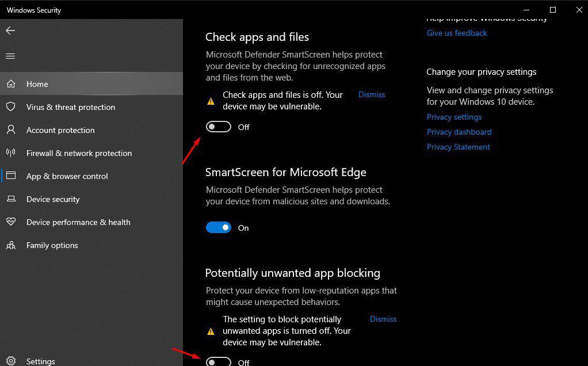588x366 pixels.
Task: Click the Check apps and files heading
Action: [257, 37]
